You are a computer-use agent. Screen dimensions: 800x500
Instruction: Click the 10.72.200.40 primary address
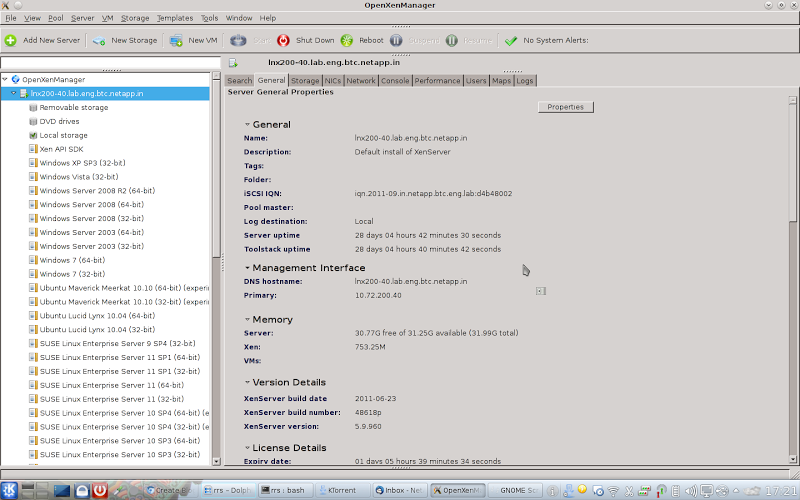coord(378,295)
